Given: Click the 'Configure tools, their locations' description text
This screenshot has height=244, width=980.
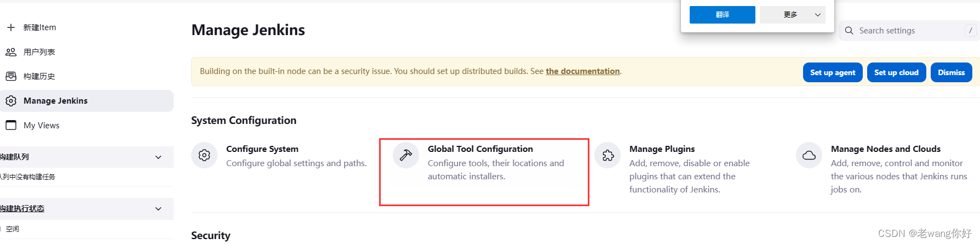Looking at the screenshot, I should [x=496, y=170].
